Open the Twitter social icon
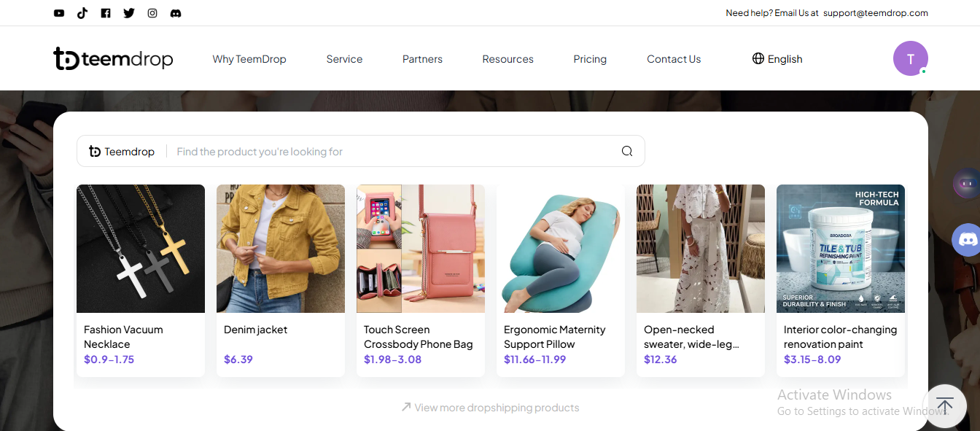This screenshot has height=431, width=980. click(x=129, y=13)
